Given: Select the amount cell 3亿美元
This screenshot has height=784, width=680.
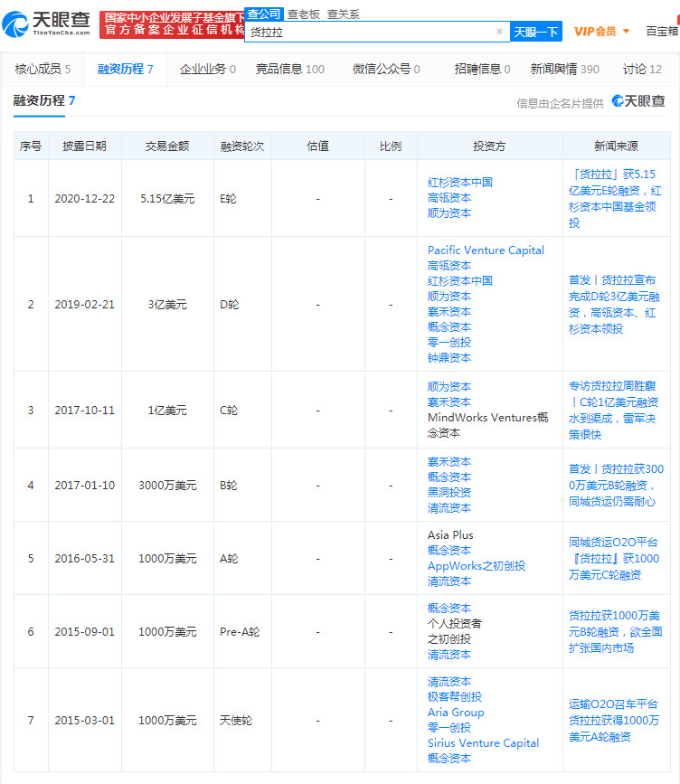Looking at the screenshot, I should pyautogui.click(x=167, y=304).
